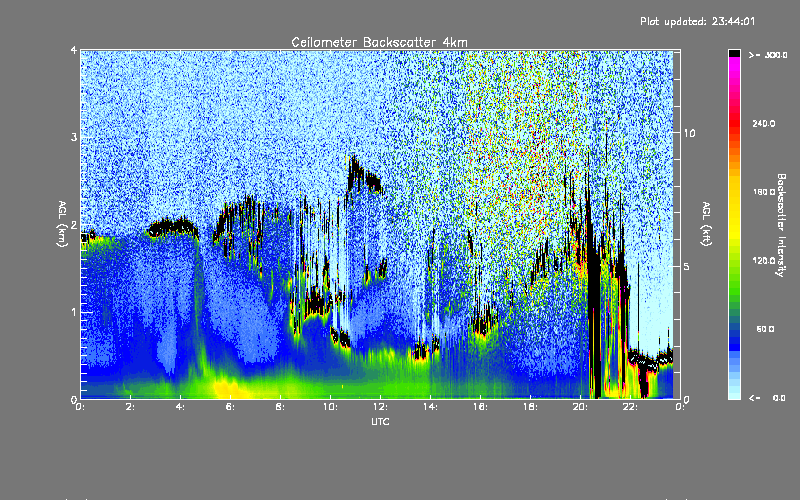Click the '<= 0.0' colorbar value
Image resolution: width=800 pixels, height=500 pixels.
click(x=767, y=398)
